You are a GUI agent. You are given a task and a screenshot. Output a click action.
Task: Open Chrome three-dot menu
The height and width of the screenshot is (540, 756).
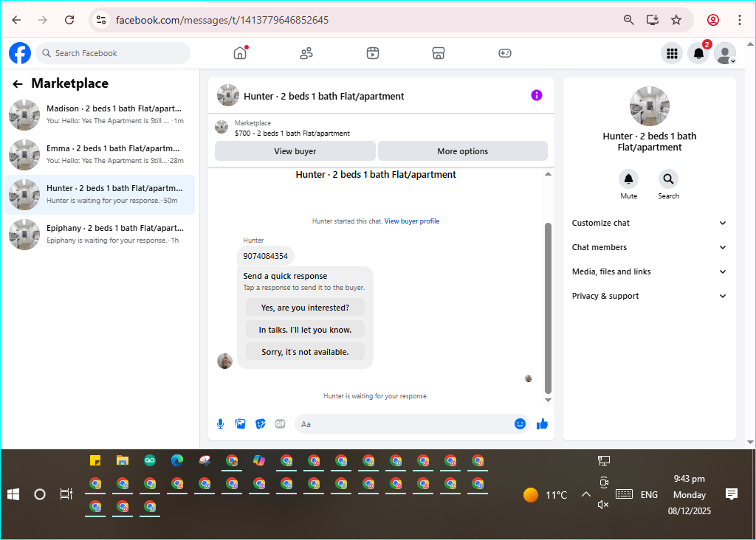(x=740, y=20)
